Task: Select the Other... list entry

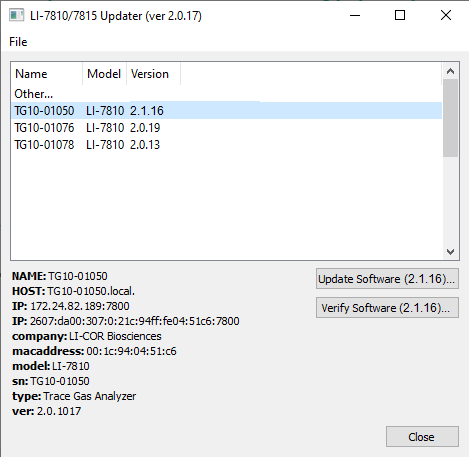Action: (x=34, y=94)
